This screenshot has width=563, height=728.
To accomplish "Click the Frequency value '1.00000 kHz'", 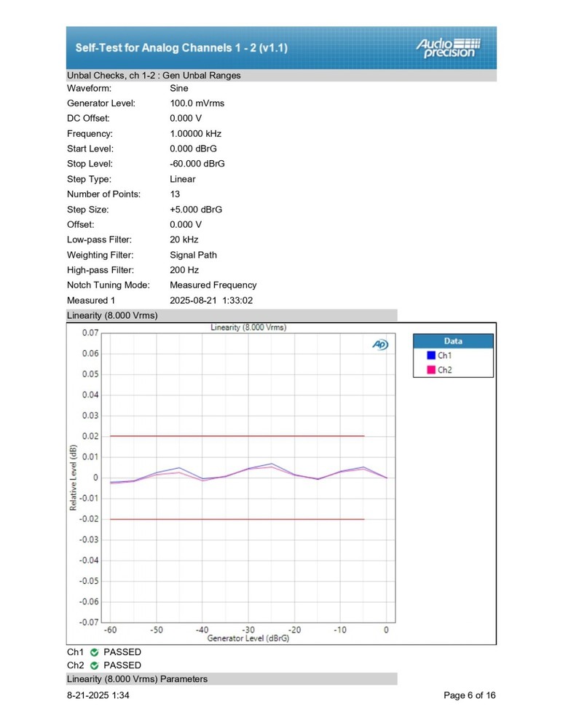I will click(196, 134).
